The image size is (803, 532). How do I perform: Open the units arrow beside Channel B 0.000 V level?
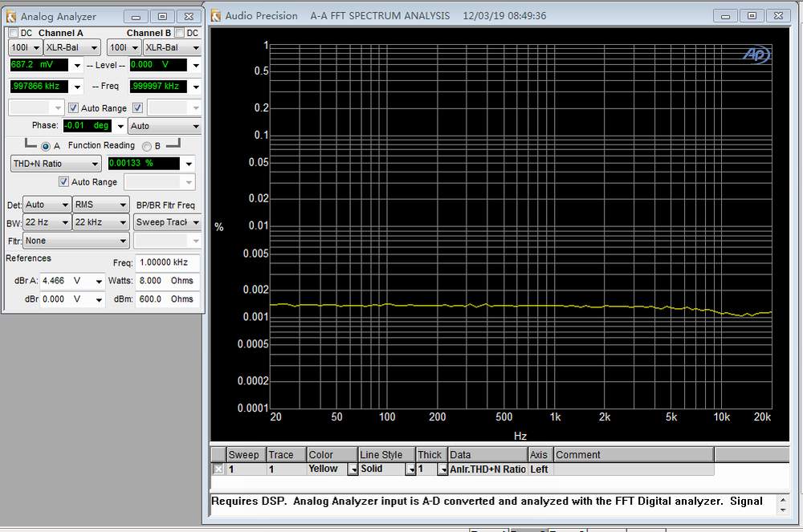196,66
